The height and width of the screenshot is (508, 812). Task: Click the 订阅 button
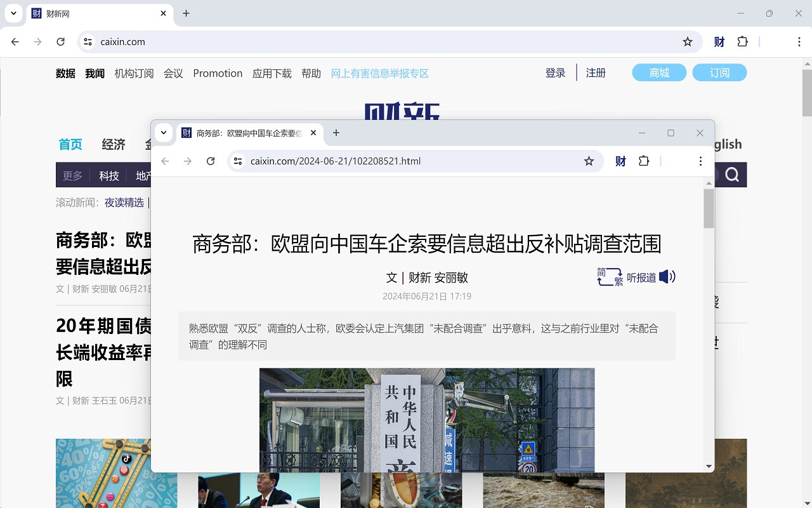pyautogui.click(x=719, y=73)
